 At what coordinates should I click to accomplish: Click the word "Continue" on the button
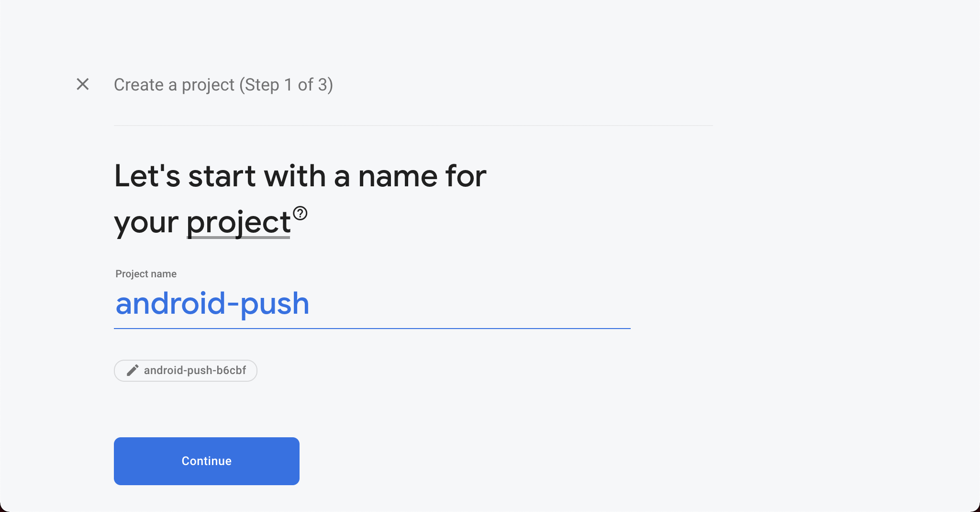[x=207, y=461]
